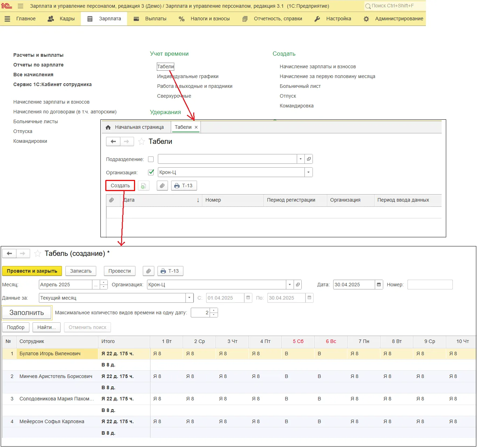Image resolution: width=477 pixels, height=448 pixels.
Task: Open the Кадры section
Action: [x=61, y=19]
